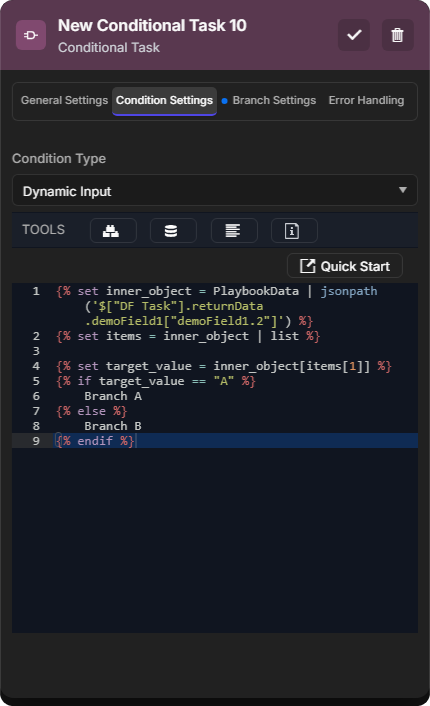The image size is (430, 706).
Task: Click the "A" string literal on line 5
Action: (x=223, y=381)
